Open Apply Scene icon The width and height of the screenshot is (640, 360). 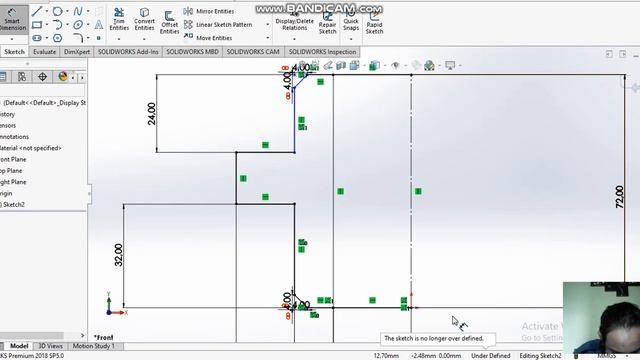429,65
